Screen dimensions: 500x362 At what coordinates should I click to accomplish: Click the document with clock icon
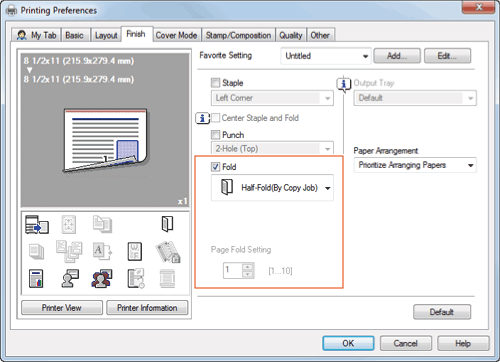(136, 278)
